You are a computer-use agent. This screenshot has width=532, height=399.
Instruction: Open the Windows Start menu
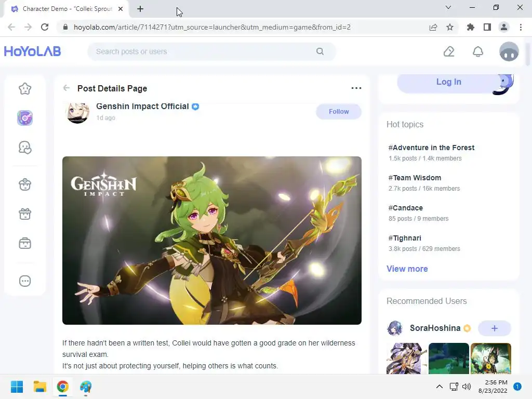click(17, 387)
